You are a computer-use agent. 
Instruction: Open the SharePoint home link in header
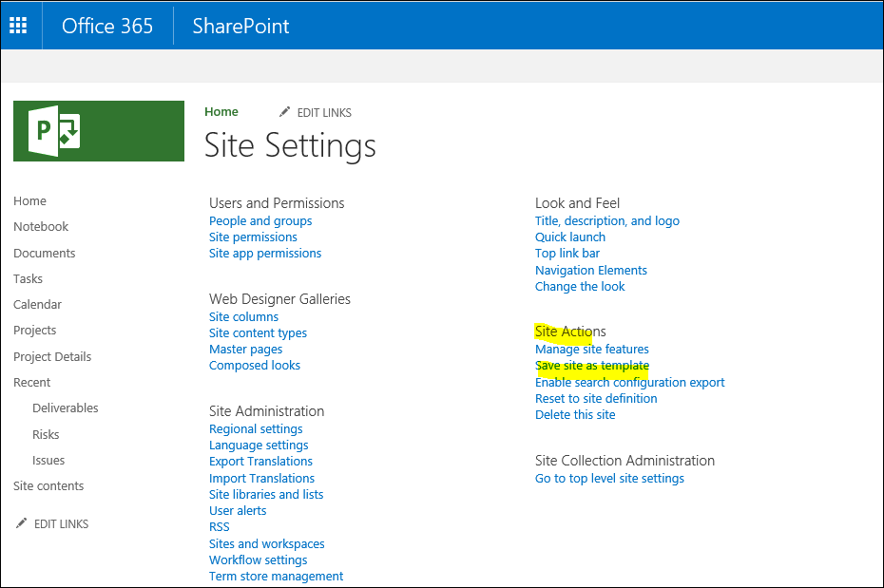point(240,26)
